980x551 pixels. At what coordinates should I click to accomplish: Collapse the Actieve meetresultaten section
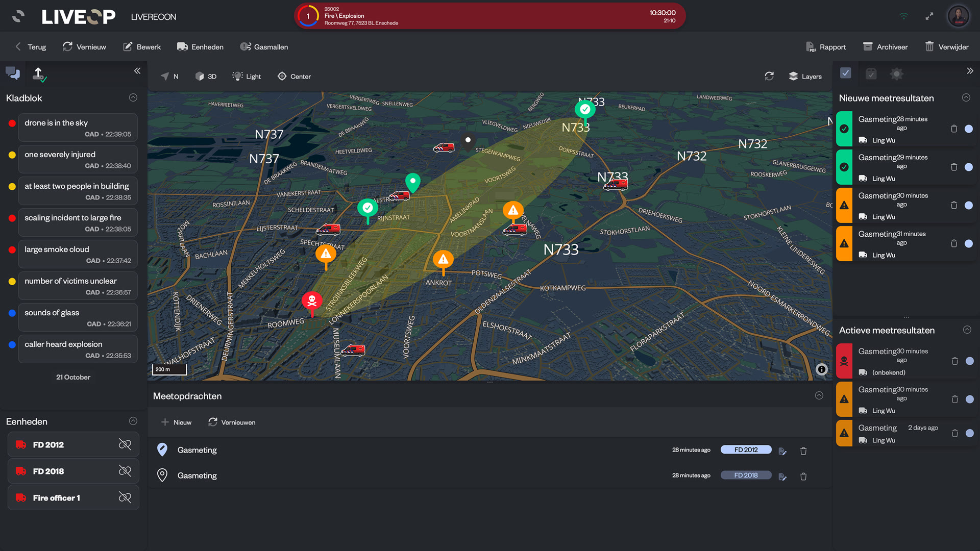pos(967,330)
